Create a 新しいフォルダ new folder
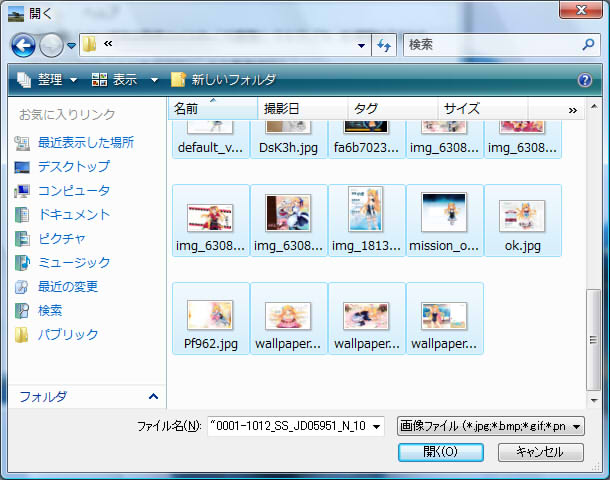Viewport: 610px width, 480px height. [223, 80]
